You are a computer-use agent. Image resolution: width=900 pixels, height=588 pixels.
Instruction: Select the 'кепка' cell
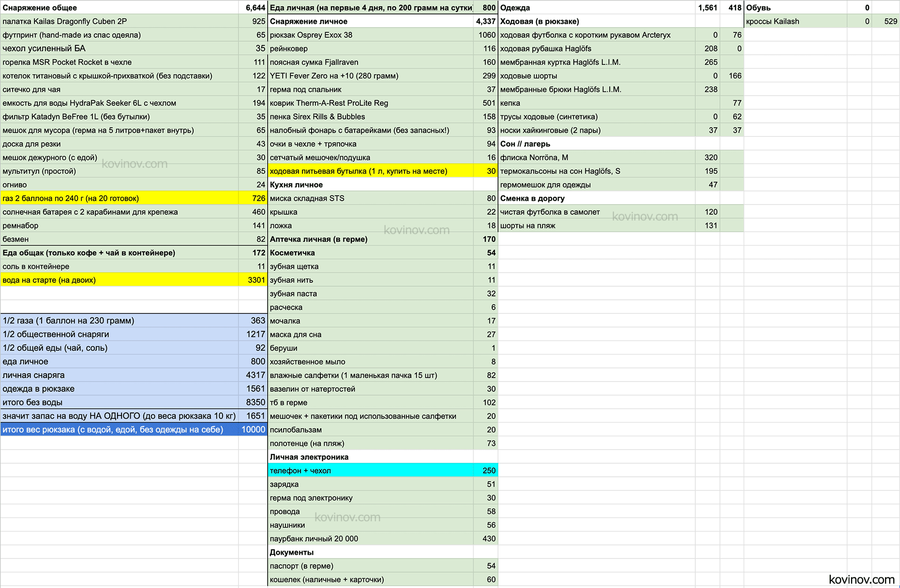597,103
